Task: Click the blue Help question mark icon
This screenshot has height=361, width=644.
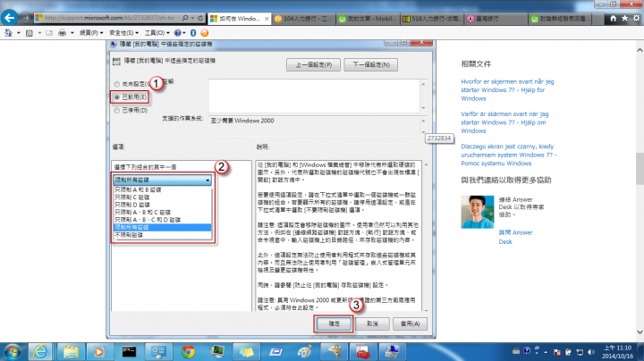Action: coord(177,33)
